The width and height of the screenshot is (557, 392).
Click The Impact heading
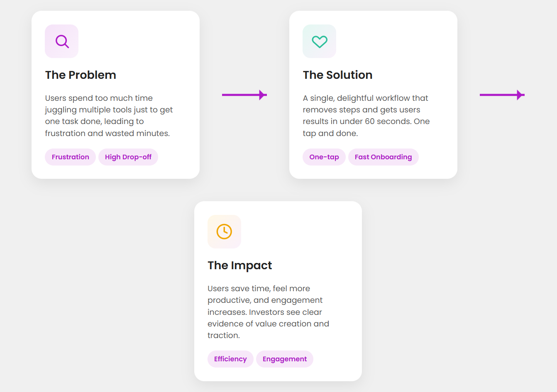(x=240, y=265)
